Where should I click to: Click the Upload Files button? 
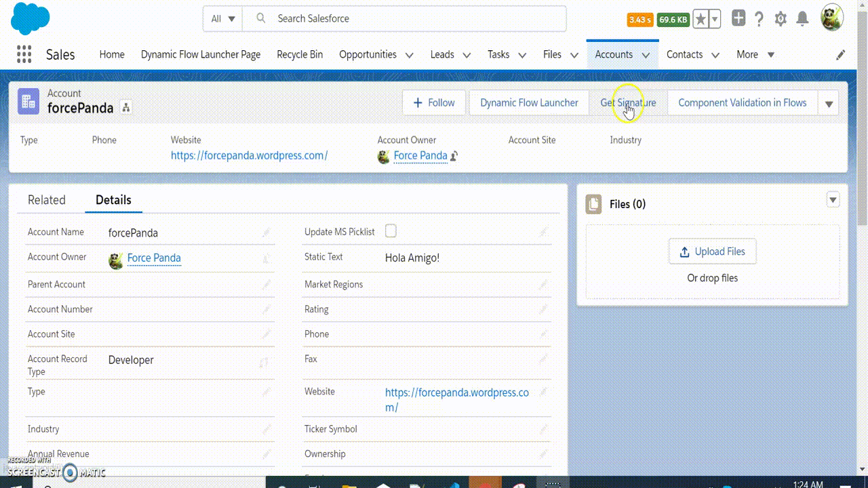click(x=712, y=251)
